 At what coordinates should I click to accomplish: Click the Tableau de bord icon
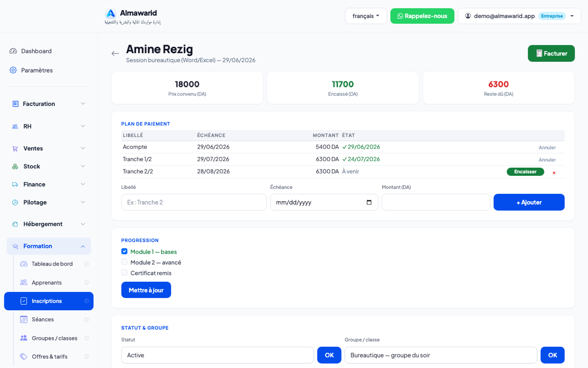24,264
